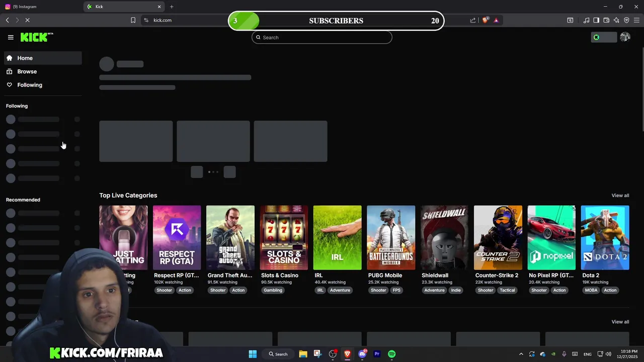Open Brave Wallet icon
644x362 pixels.
606,20
